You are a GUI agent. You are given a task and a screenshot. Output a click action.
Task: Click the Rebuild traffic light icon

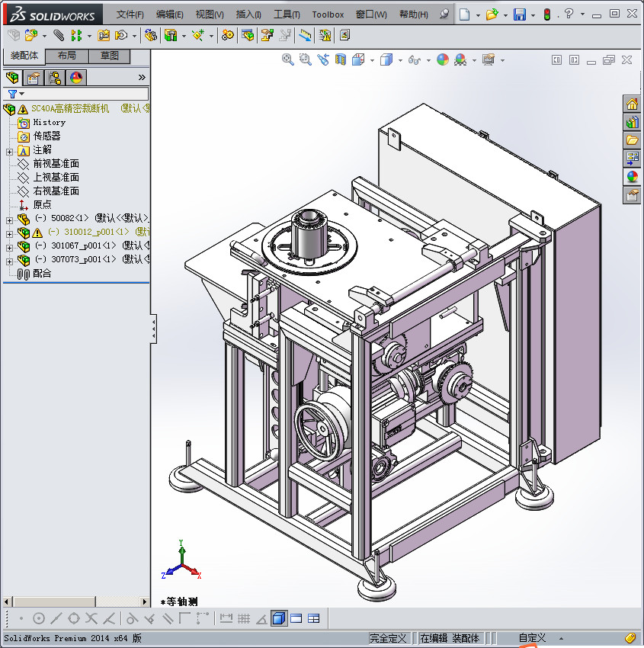tap(546, 14)
